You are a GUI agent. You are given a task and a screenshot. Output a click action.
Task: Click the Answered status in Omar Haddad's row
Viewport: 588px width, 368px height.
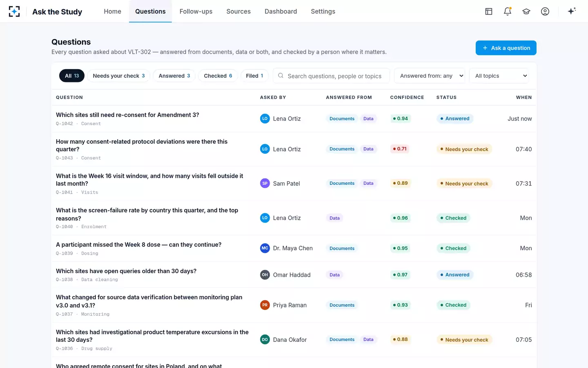(455, 275)
